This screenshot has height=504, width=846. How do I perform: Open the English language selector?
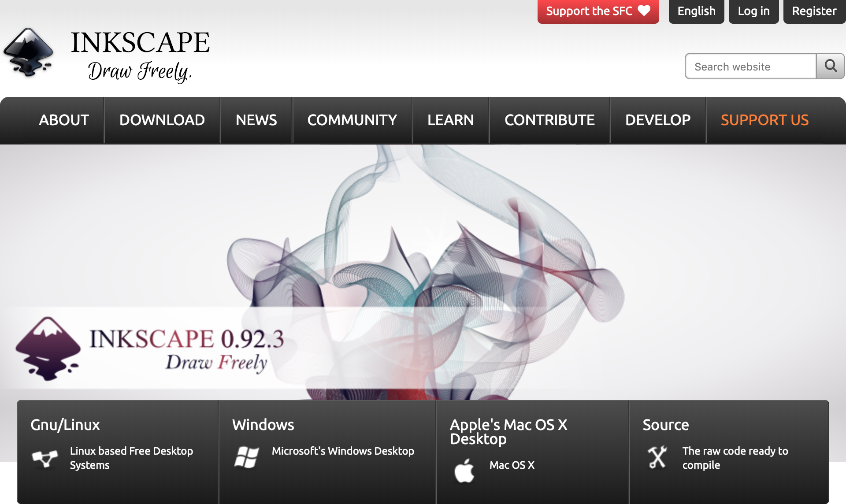click(x=696, y=11)
